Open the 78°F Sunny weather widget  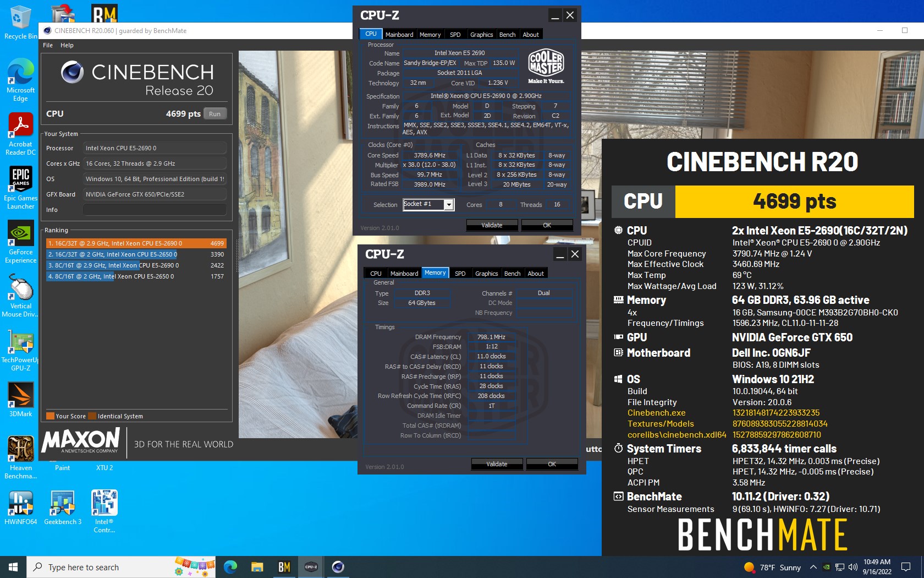[x=772, y=567]
